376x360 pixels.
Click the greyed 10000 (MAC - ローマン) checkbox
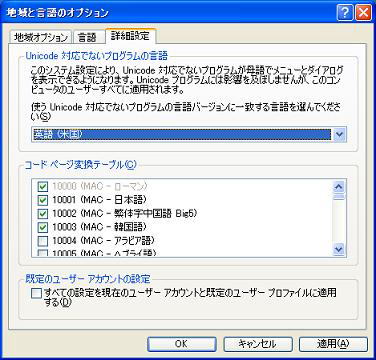[43, 186]
